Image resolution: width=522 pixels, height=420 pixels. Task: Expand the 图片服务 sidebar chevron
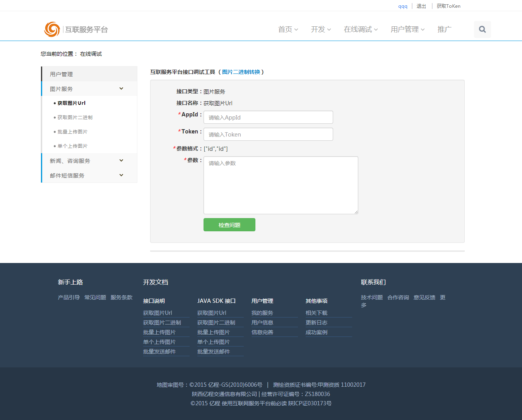(x=121, y=89)
